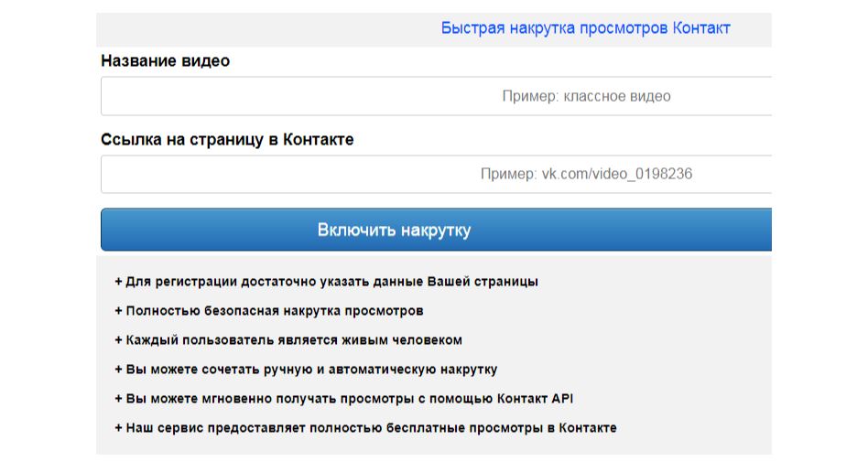Select text 'Вы можете мгновенно получать просмотры с помощью Контакт API'
The image size is (868, 472).
(349, 399)
